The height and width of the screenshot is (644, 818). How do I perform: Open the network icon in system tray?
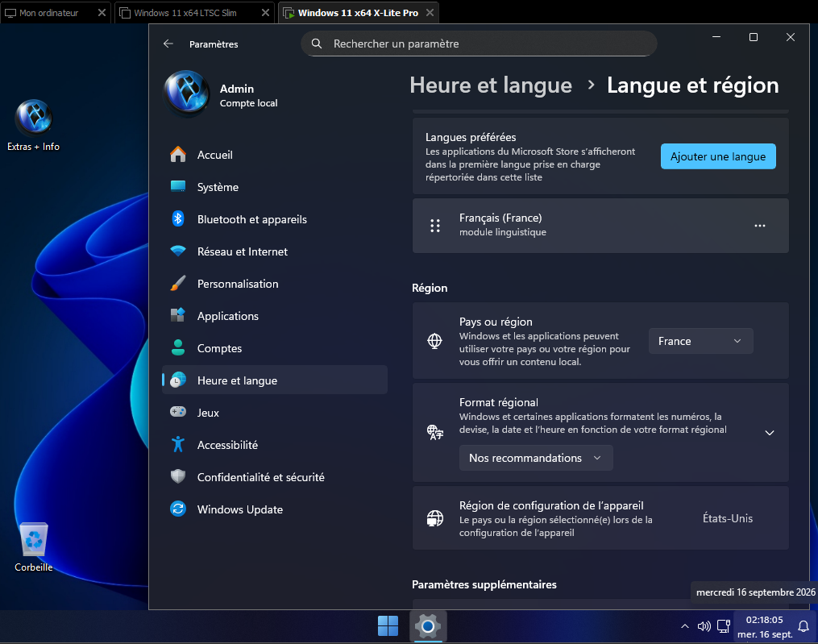click(724, 626)
